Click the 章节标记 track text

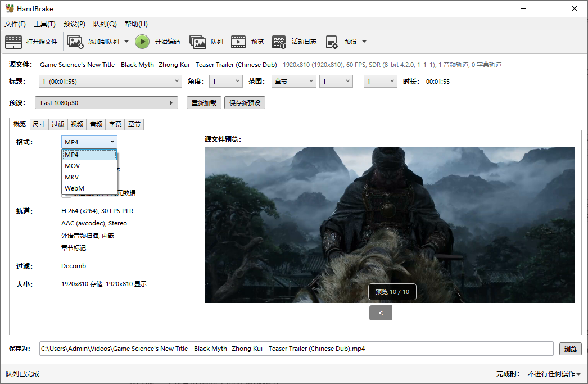[x=74, y=248]
